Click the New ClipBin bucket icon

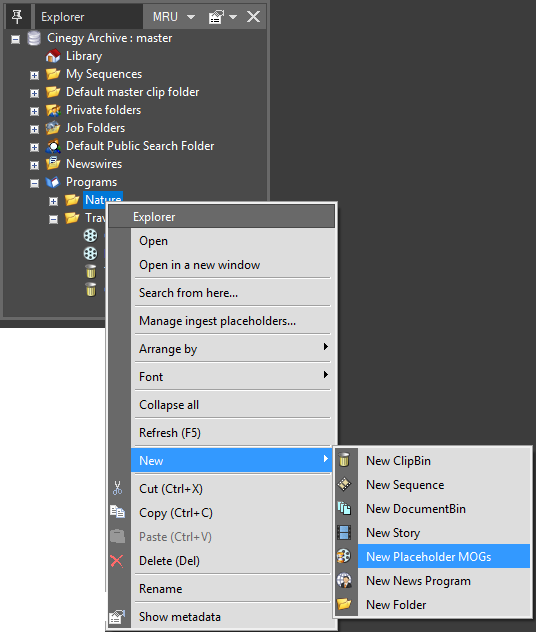click(344, 460)
